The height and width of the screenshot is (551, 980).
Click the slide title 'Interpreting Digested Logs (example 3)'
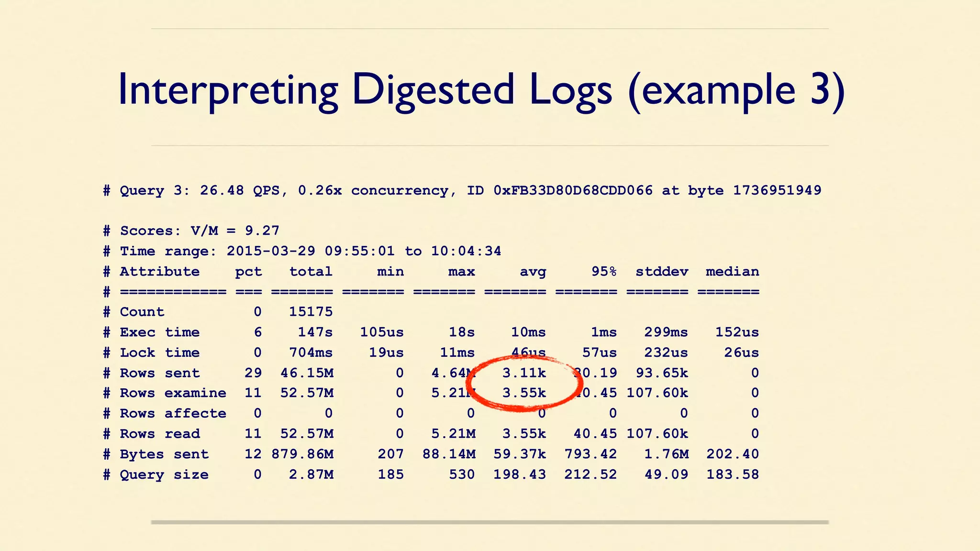tap(481, 90)
